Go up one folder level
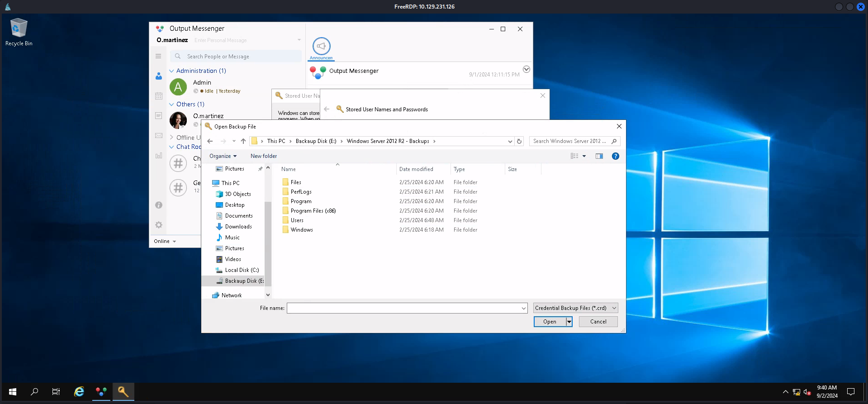This screenshot has height=404, width=868. coord(243,141)
